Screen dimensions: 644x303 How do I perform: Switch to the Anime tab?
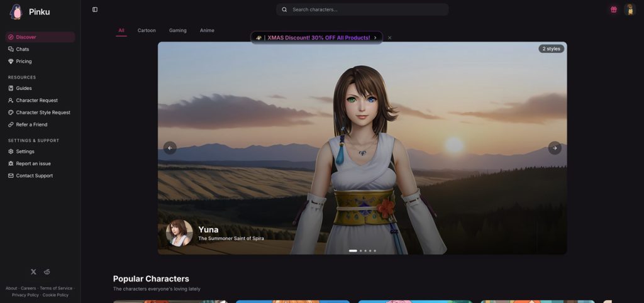[x=207, y=30]
